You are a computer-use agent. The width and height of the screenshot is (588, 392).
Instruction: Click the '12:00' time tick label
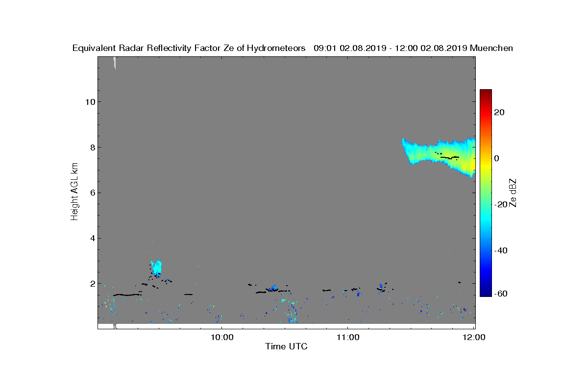point(474,337)
